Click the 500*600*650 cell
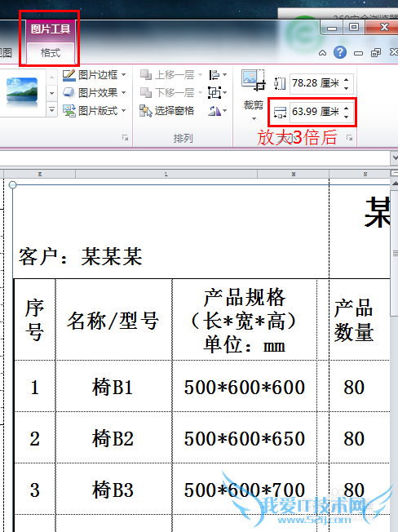This screenshot has width=398, height=532. click(x=245, y=438)
